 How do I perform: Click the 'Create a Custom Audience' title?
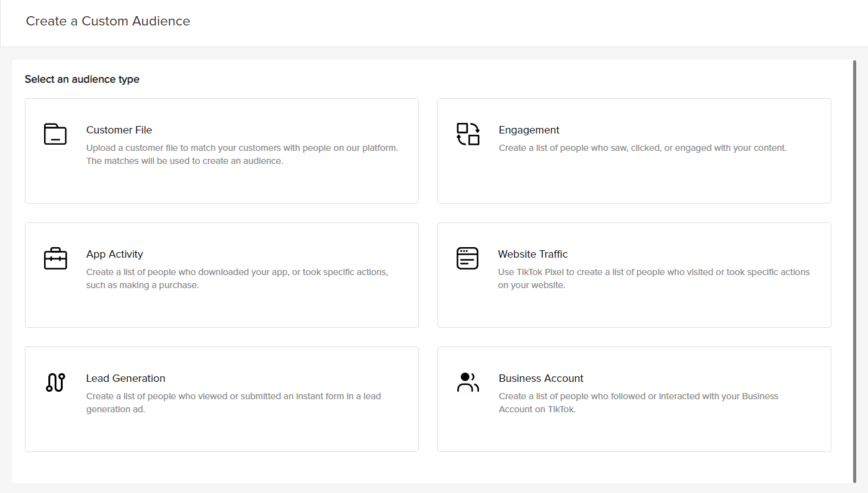point(108,21)
